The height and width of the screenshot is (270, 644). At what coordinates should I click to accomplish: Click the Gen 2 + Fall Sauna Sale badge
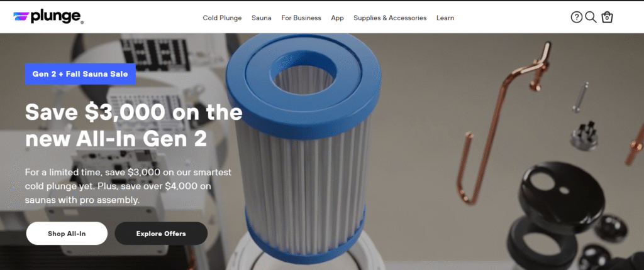click(80, 74)
